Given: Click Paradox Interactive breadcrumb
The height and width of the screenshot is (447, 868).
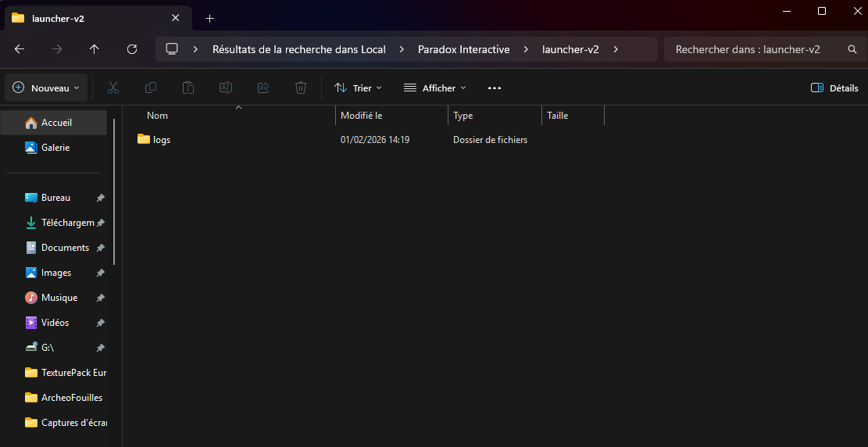Looking at the screenshot, I should coord(463,49).
